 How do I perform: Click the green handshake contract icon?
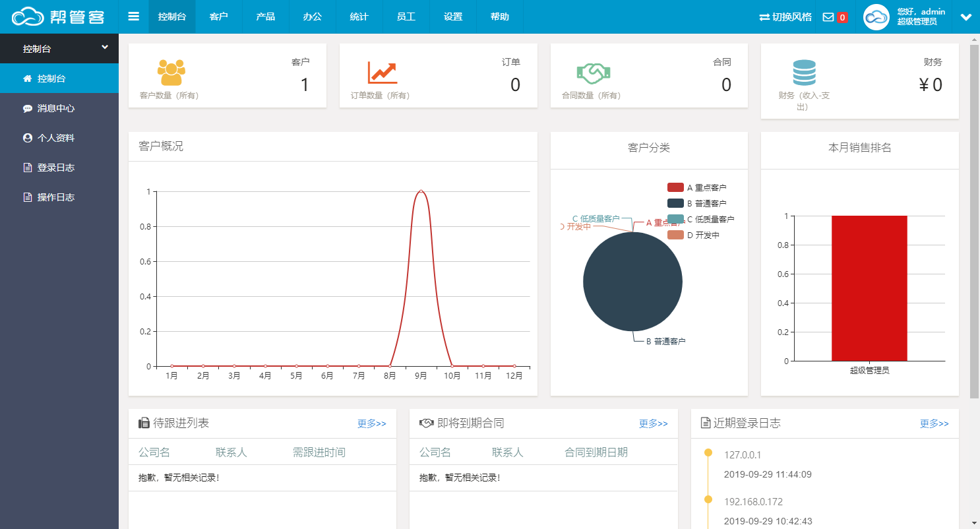tap(594, 73)
